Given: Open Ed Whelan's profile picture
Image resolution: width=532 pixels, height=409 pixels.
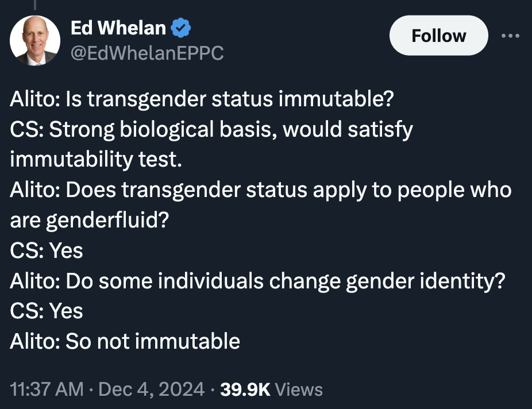Looking at the screenshot, I should point(35,40).
